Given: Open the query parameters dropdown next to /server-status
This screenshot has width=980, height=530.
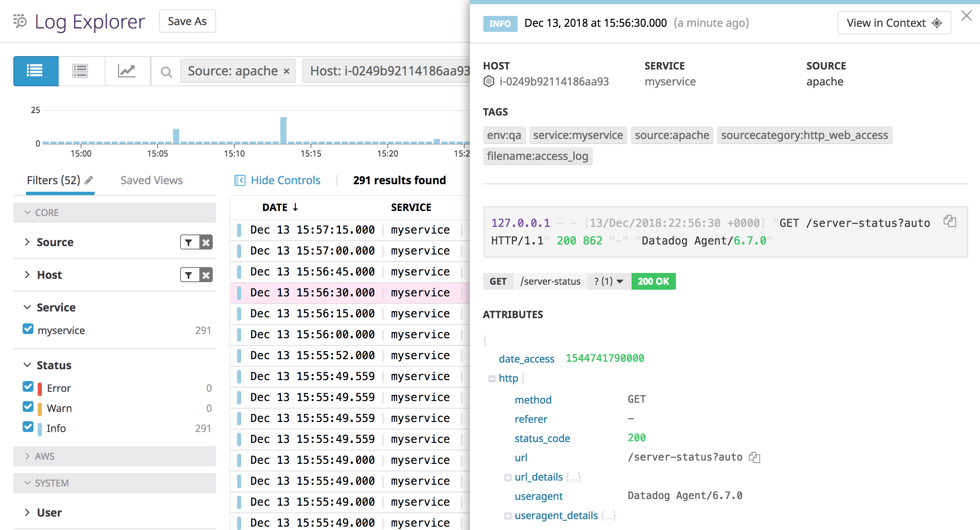Looking at the screenshot, I should click(607, 281).
